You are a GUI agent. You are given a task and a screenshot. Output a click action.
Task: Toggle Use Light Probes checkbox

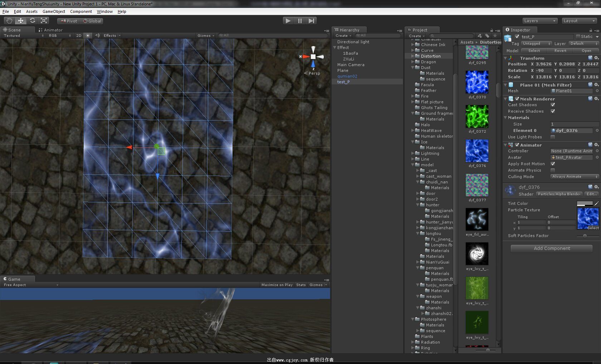553,137
